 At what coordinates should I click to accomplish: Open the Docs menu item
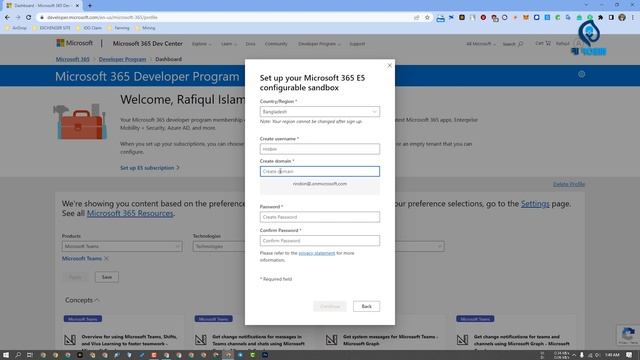tap(250, 44)
